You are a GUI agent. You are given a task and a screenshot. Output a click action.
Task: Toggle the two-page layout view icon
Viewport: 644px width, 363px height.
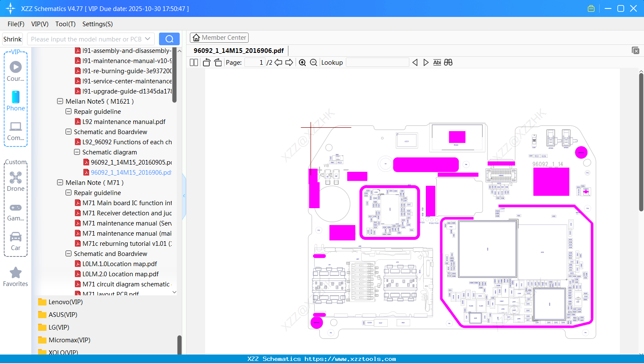tap(194, 62)
